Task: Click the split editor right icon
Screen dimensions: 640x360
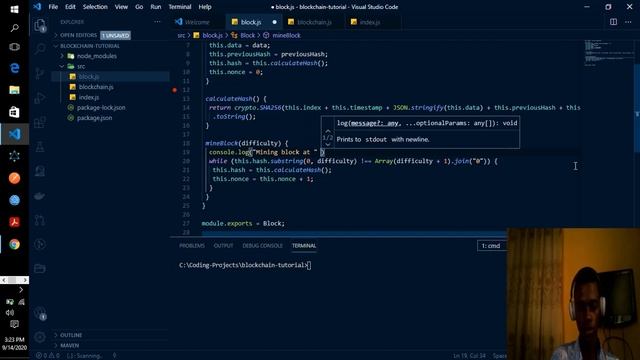Action: coord(613,22)
